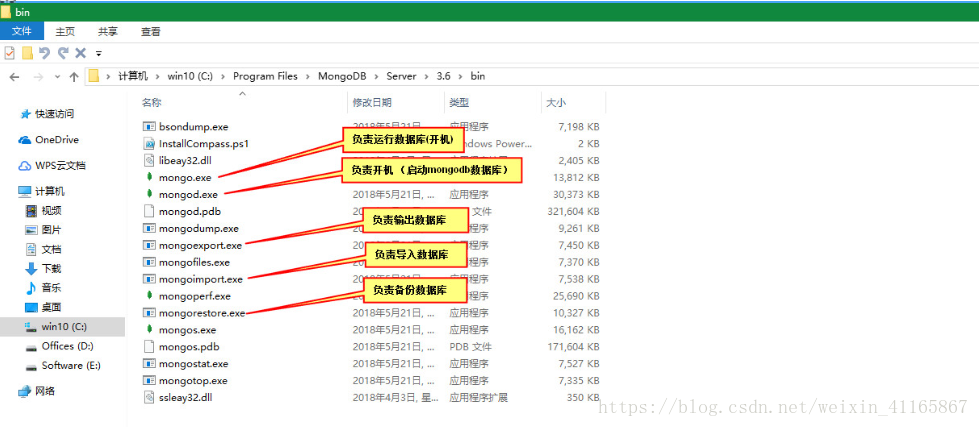Click the delete X icon in quick access toolbar
The width and height of the screenshot is (979, 427).
click(81, 53)
